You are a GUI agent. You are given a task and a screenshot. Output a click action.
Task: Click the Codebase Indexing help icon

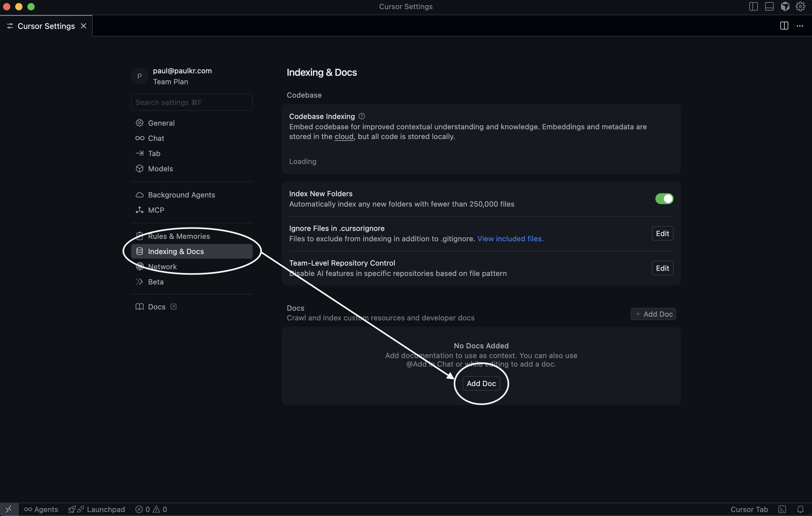click(362, 116)
